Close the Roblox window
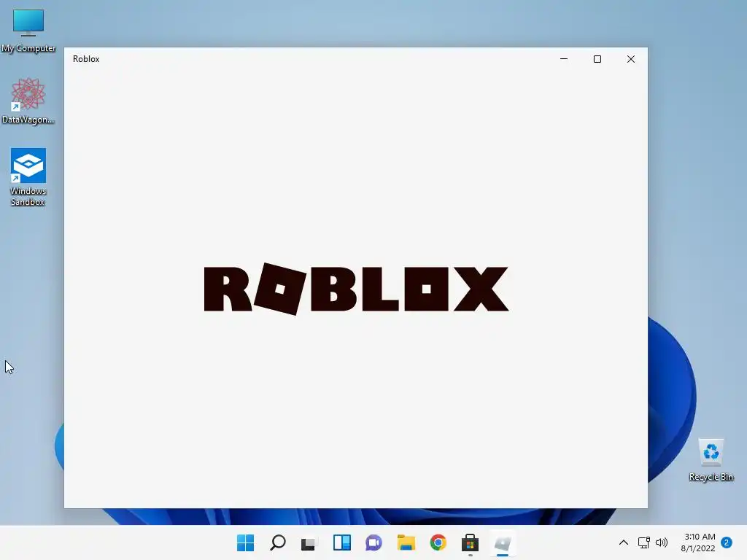Screen dimensions: 747x560 pyautogui.click(x=631, y=59)
